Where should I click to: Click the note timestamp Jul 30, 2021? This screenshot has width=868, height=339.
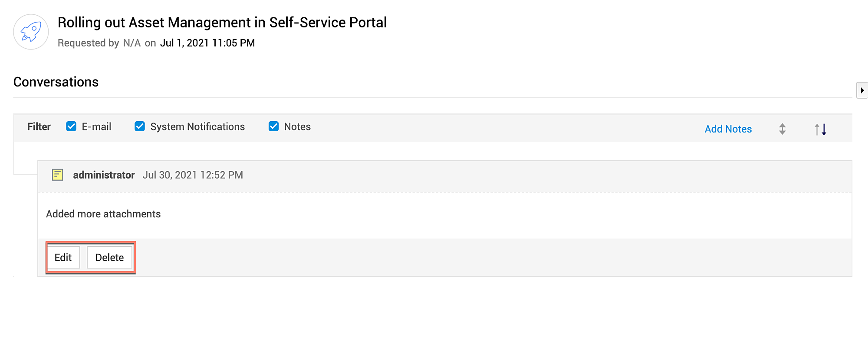coord(193,175)
